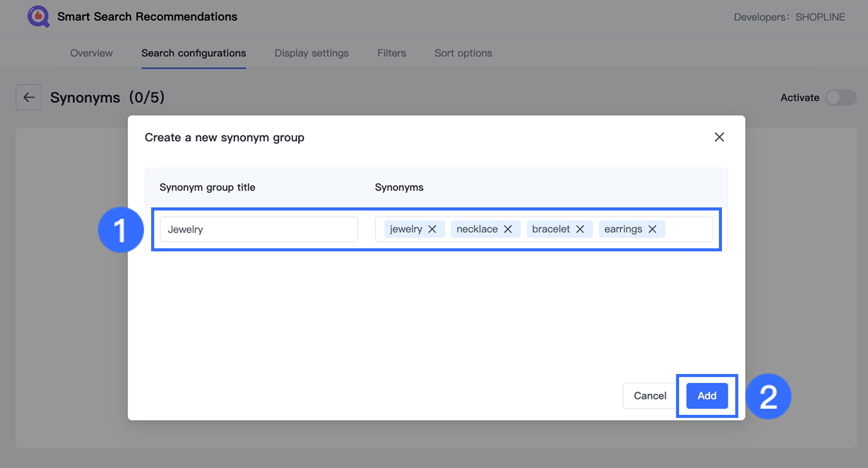Click the Smart Search Recommendations app logo
868x468 pixels.
tap(38, 17)
